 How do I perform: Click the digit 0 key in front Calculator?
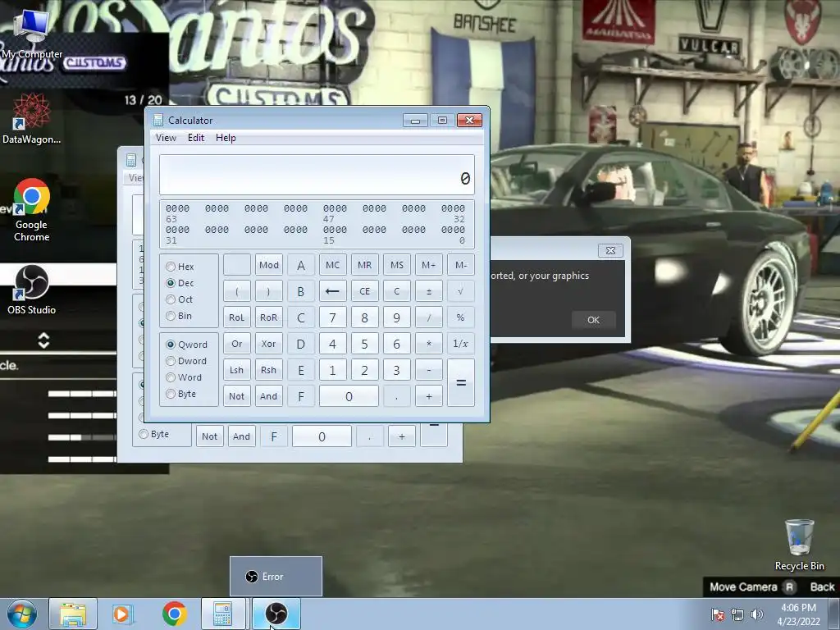pyautogui.click(x=349, y=396)
